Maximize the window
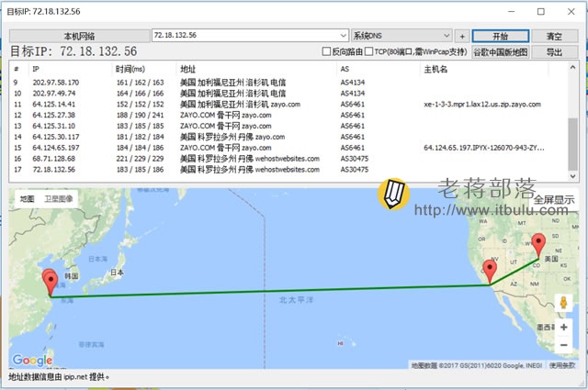This screenshot has width=588, height=390. click(x=541, y=12)
